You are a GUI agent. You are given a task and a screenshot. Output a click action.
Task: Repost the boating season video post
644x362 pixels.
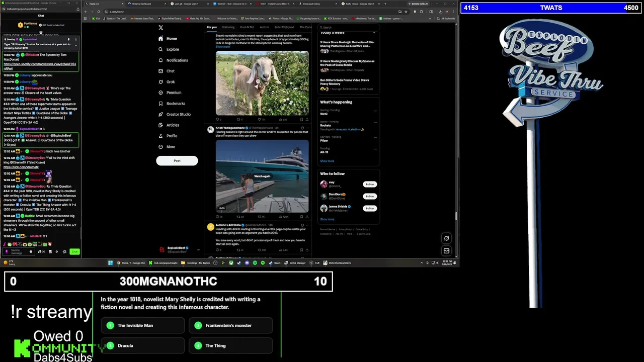[x=238, y=217]
